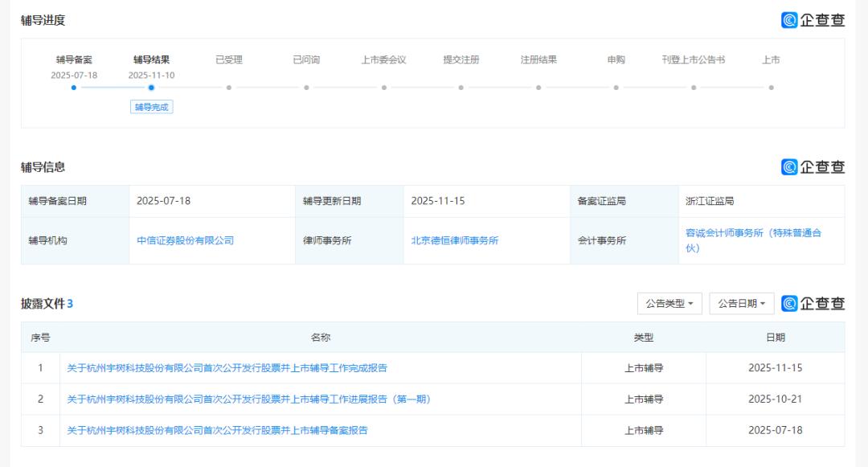Open the 公告日期 dropdown filter
The height and width of the screenshot is (467, 868).
point(741,303)
